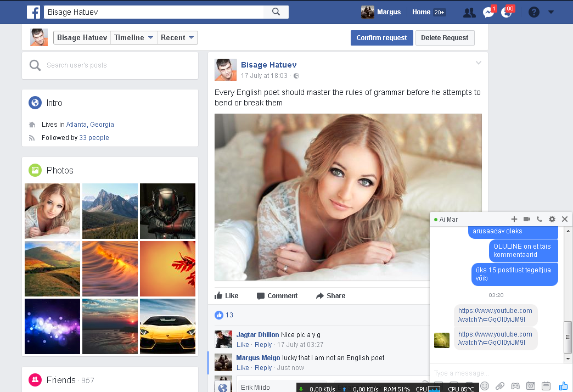Viewport: 573px width, 392px height.
Task: Open the Photos section heading
Action: tap(60, 170)
